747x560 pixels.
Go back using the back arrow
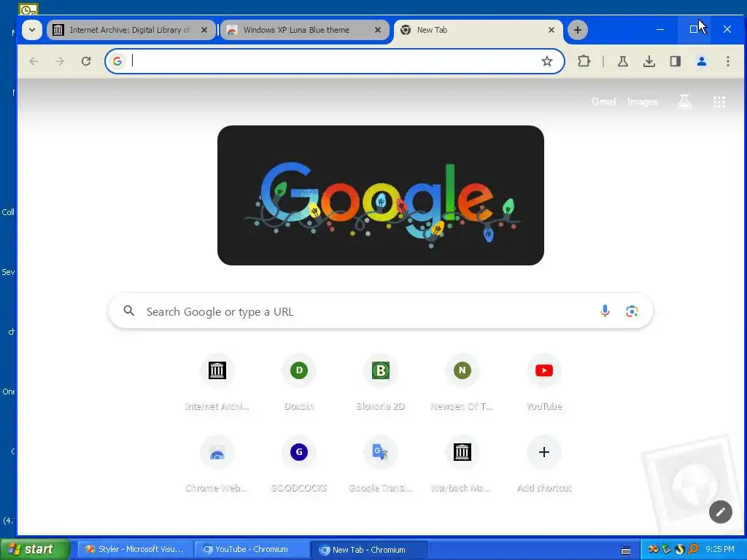[34, 61]
